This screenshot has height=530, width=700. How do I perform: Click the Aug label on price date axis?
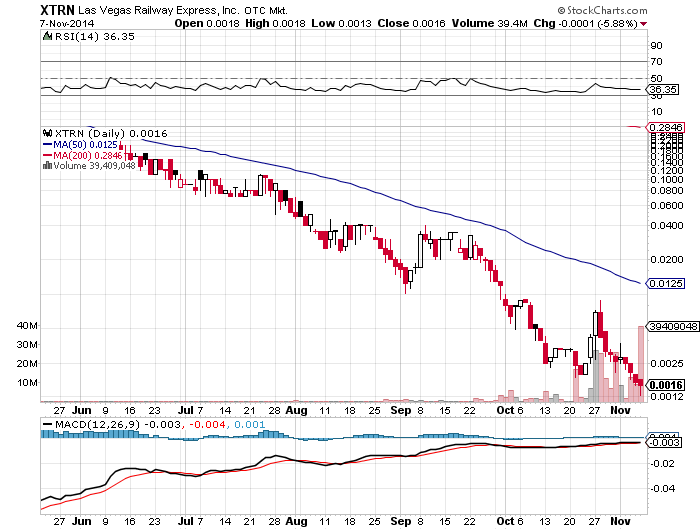coord(296,410)
